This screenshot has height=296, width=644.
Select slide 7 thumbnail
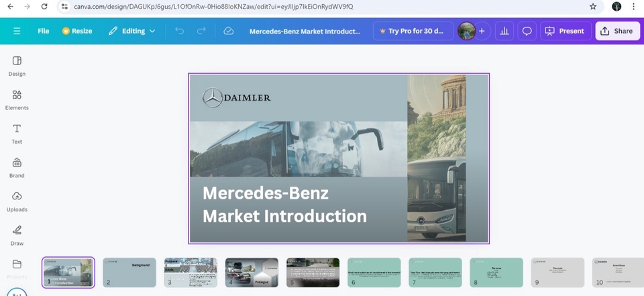[x=435, y=272]
